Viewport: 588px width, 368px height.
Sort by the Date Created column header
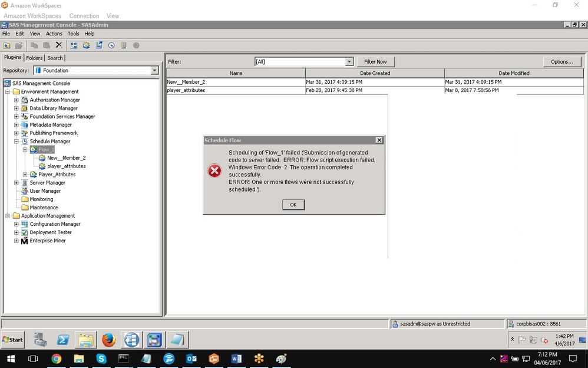click(375, 73)
